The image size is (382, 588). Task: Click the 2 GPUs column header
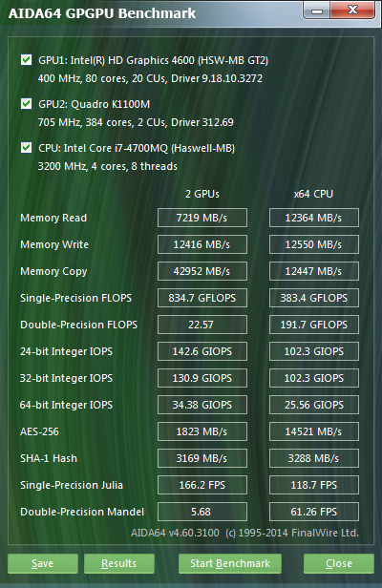202,194
